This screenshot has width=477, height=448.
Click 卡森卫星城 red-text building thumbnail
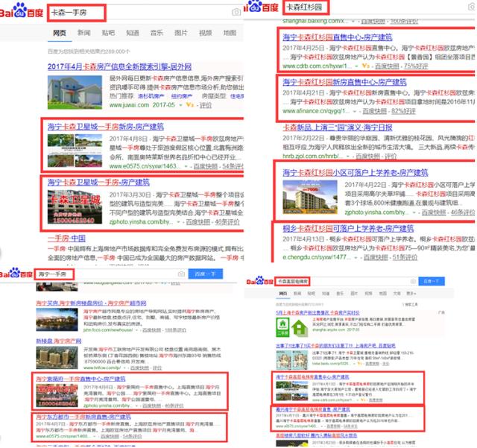click(x=75, y=207)
